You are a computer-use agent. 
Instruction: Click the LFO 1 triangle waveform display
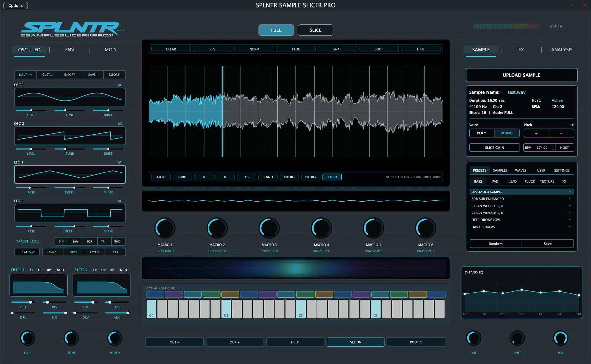(x=70, y=174)
